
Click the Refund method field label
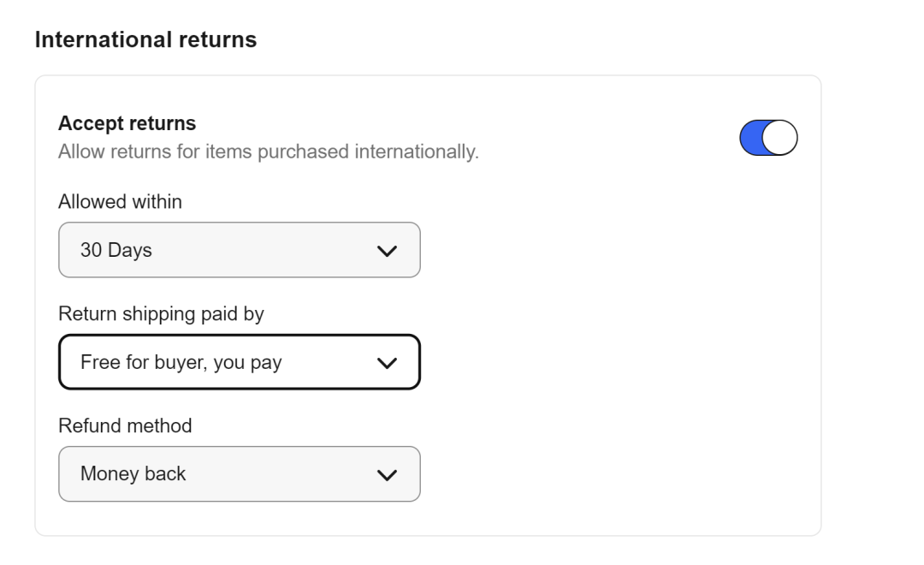pyautogui.click(x=125, y=425)
